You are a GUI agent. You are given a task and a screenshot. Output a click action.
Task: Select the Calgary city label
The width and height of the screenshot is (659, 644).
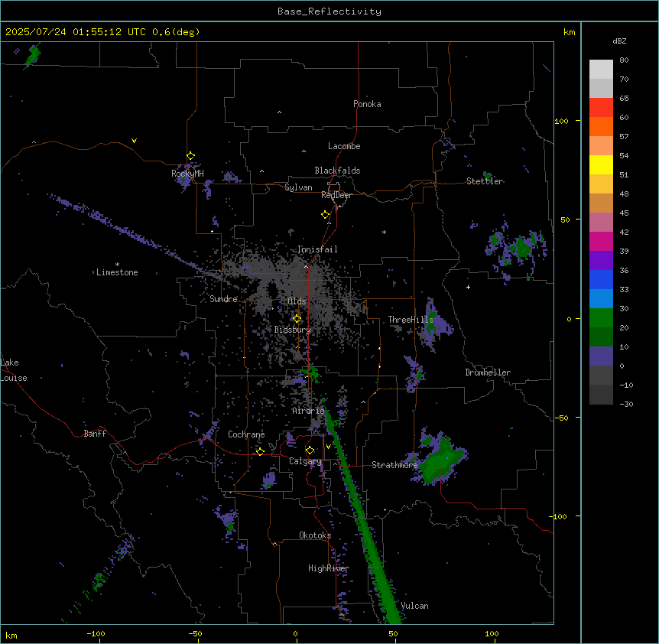pyautogui.click(x=305, y=461)
